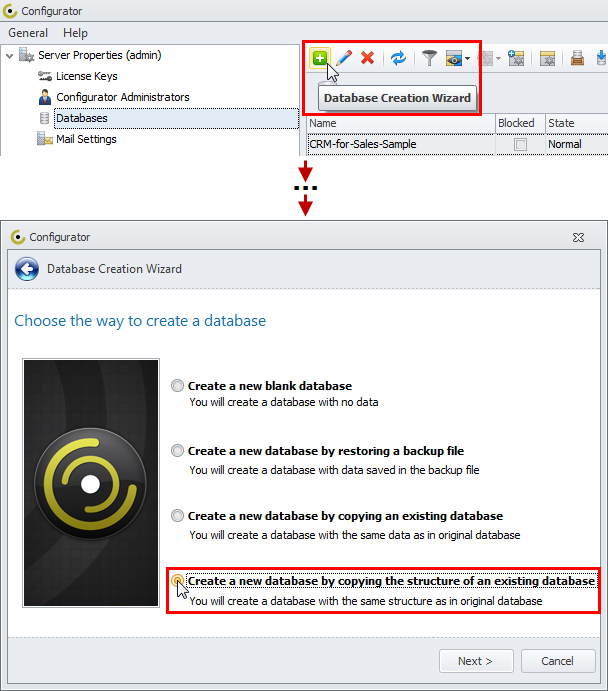
Task: Open the dropdown arrow beside the grayed gear icon
Action: [x=498, y=58]
